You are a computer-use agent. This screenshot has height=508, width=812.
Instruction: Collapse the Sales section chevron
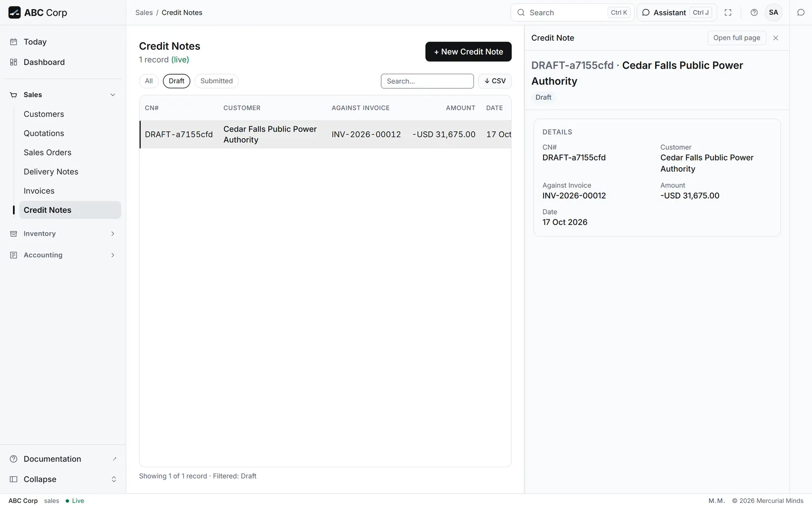[113, 95]
